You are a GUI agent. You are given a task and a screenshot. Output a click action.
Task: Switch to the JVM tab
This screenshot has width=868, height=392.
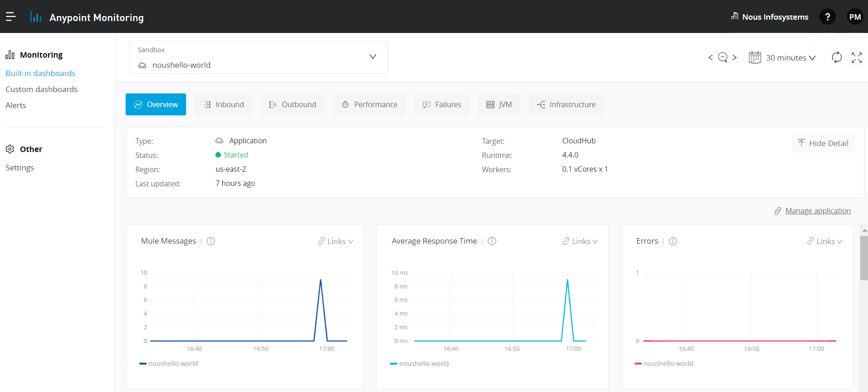coord(499,104)
